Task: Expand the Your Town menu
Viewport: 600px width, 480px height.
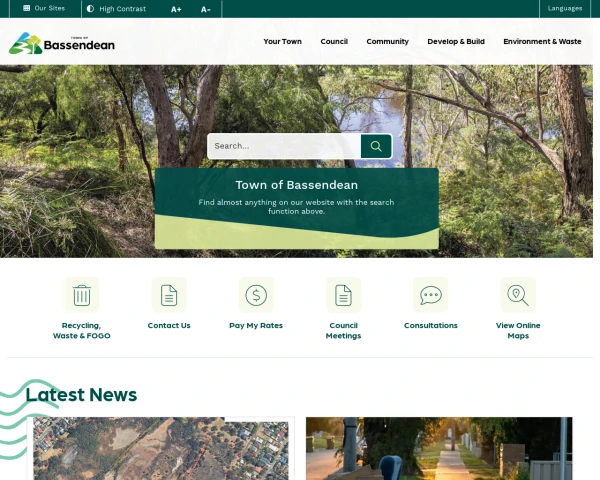Action: pyautogui.click(x=282, y=42)
